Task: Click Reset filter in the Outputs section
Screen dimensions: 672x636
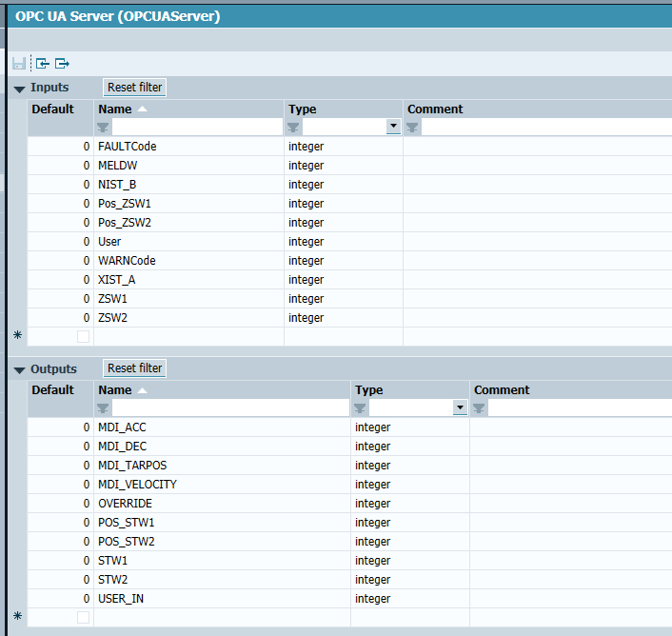Action: pos(134,368)
